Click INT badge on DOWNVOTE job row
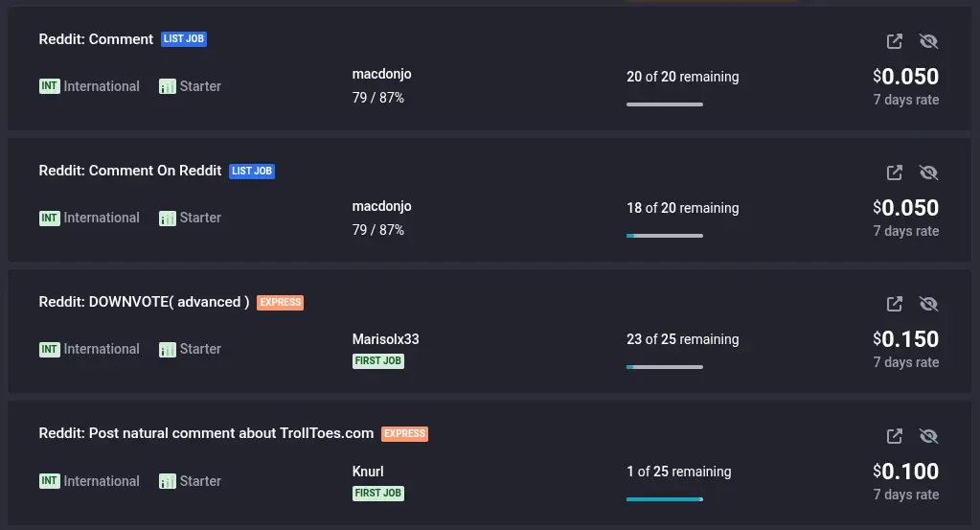Image resolution: width=980 pixels, height=530 pixels. (50, 350)
